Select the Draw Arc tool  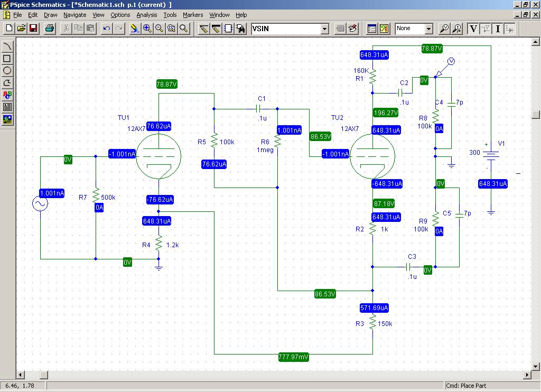tap(7, 46)
